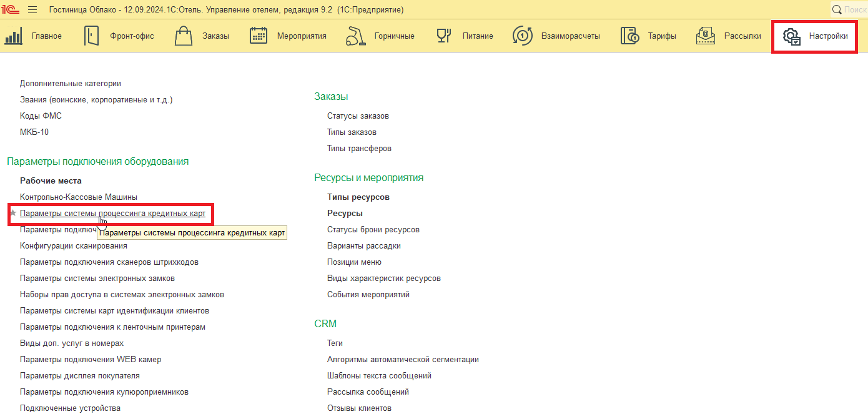Viewport: 868px width, 419px height.
Task: Click the search magnifier icon
Action: [837, 10]
